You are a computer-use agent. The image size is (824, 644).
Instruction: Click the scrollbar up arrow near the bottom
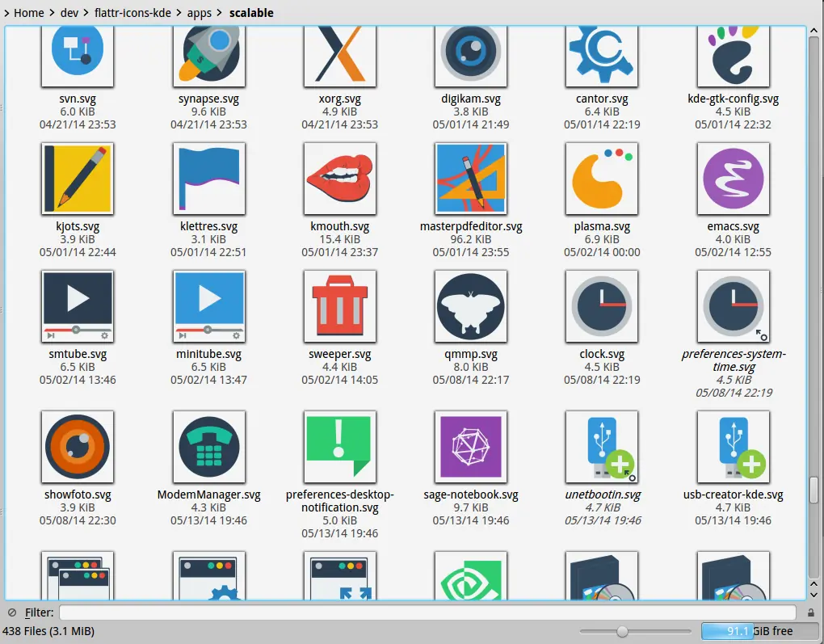tap(813, 583)
